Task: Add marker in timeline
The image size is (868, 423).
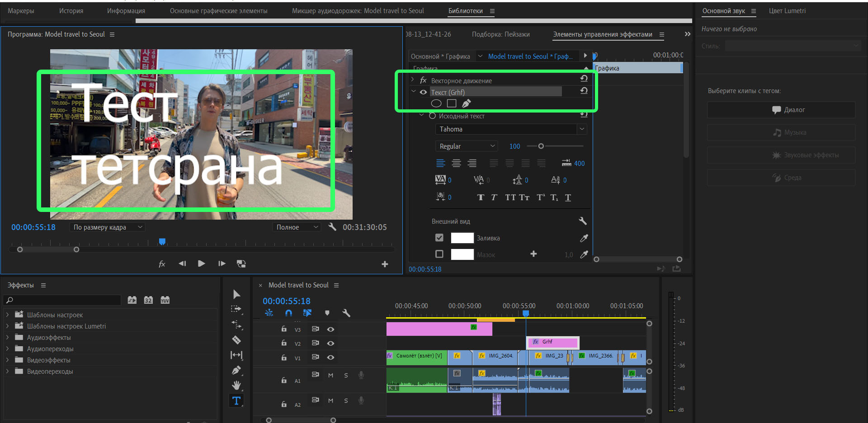Action: point(327,313)
